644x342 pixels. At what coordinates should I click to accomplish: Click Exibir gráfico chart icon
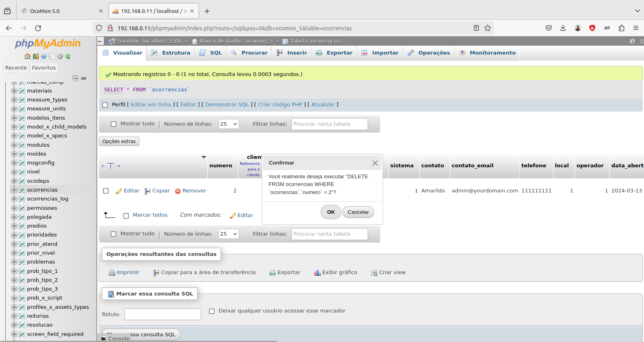point(318,273)
